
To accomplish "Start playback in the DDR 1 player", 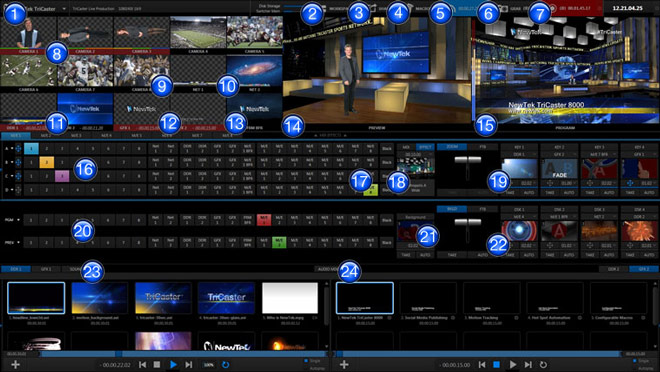I will pyautogui.click(x=173, y=364).
